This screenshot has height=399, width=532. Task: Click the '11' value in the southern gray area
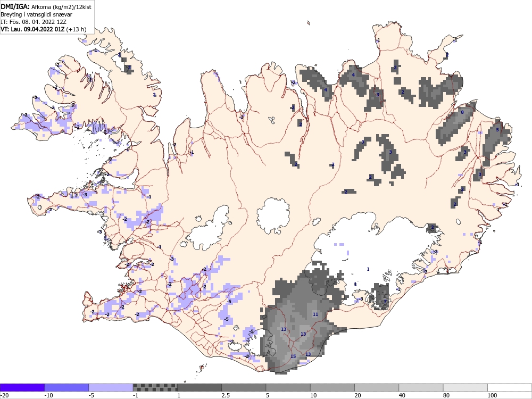click(x=315, y=314)
